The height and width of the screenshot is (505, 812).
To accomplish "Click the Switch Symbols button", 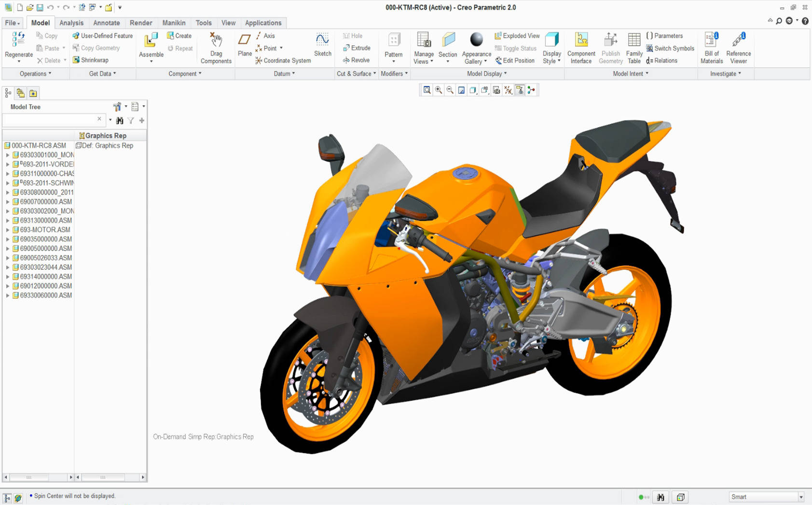I will pyautogui.click(x=670, y=48).
